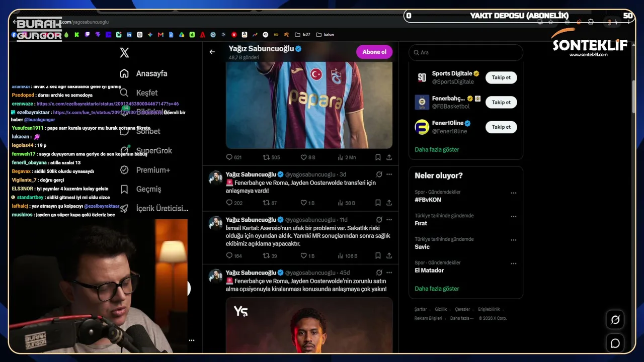
Task: Show more suggestions under Fener10line
Action: click(437, 149)
